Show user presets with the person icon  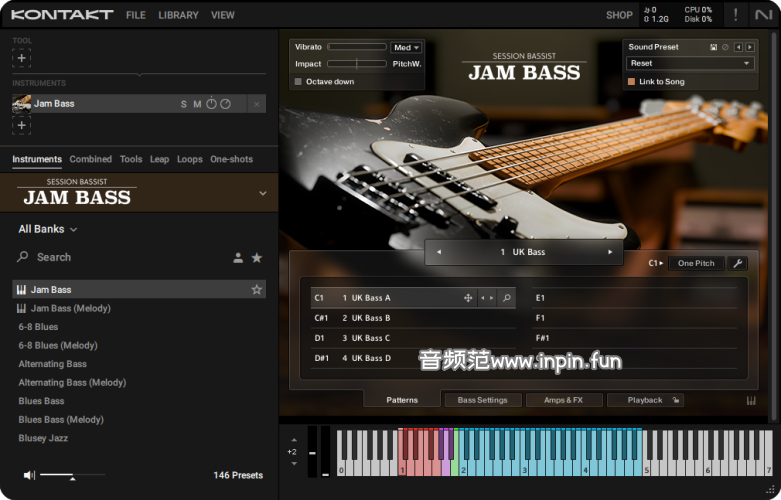pos(238,258)
